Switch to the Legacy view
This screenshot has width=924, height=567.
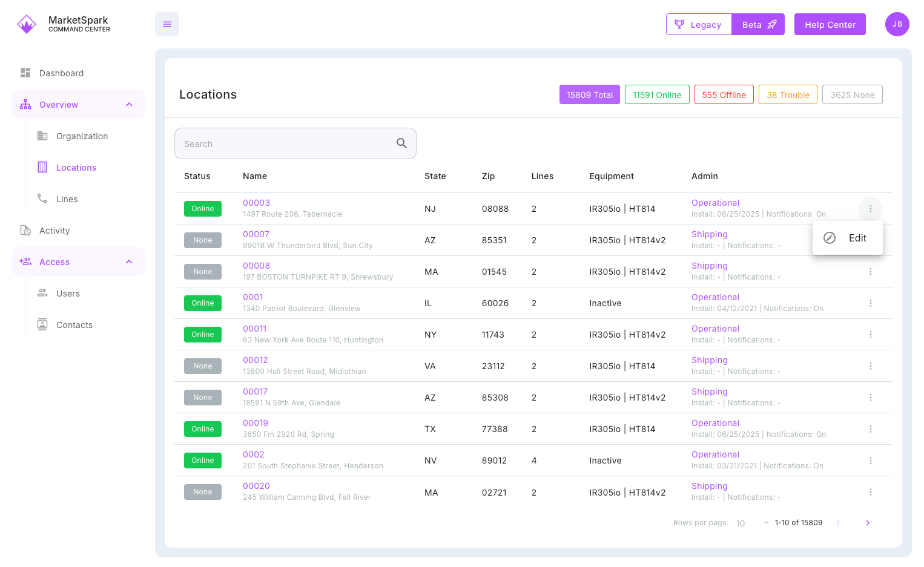click(x=699, y=24)
